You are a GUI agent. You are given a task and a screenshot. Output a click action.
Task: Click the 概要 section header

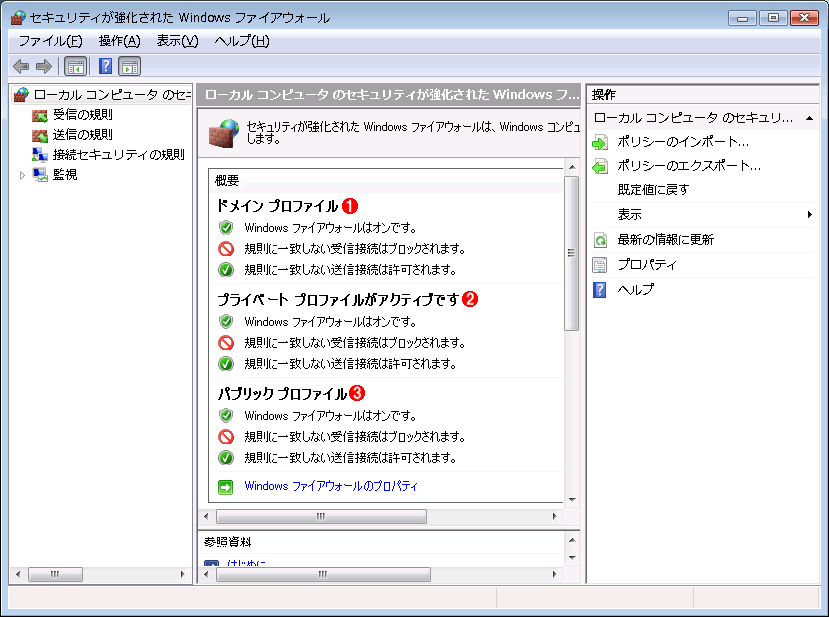pyautogui.click(x=227, y=181)
